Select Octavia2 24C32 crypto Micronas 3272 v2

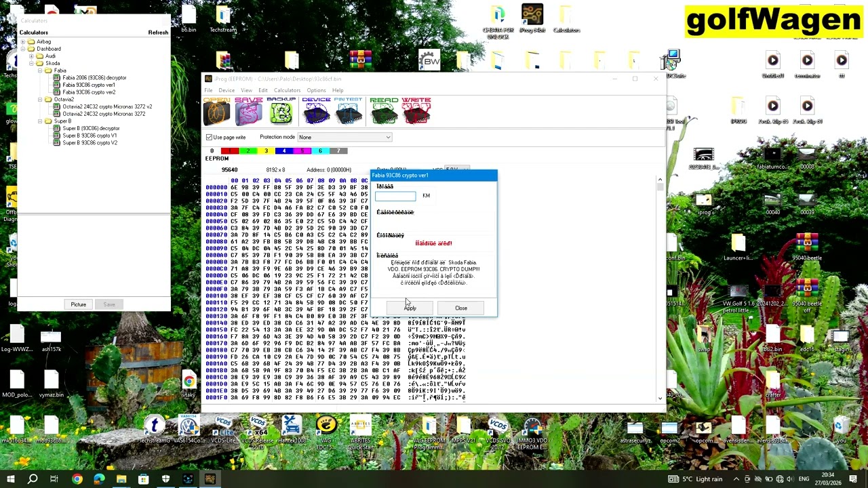(107, 106)
